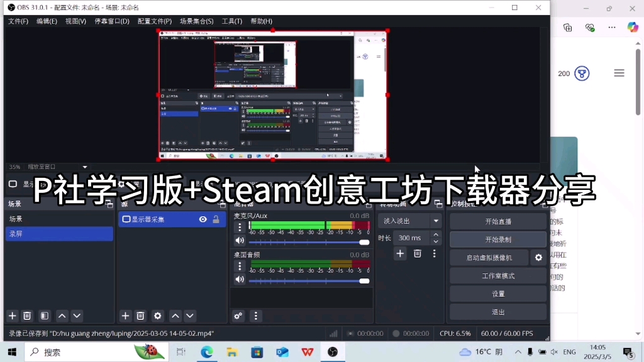
Task: Open browser more options ellipsis
Action: (612, 28)
